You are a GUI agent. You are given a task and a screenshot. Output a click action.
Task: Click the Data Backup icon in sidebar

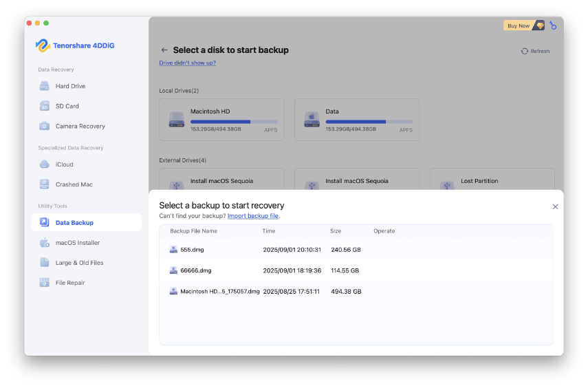44,222
